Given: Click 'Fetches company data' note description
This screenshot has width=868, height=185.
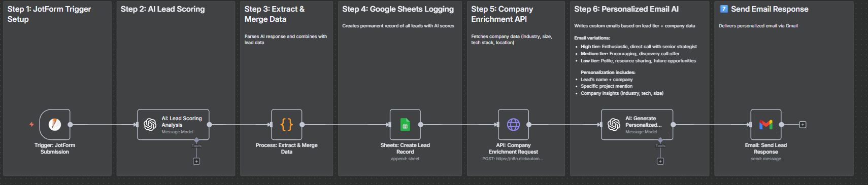Looking at the screenshot, I should click(x=512, y=40).
